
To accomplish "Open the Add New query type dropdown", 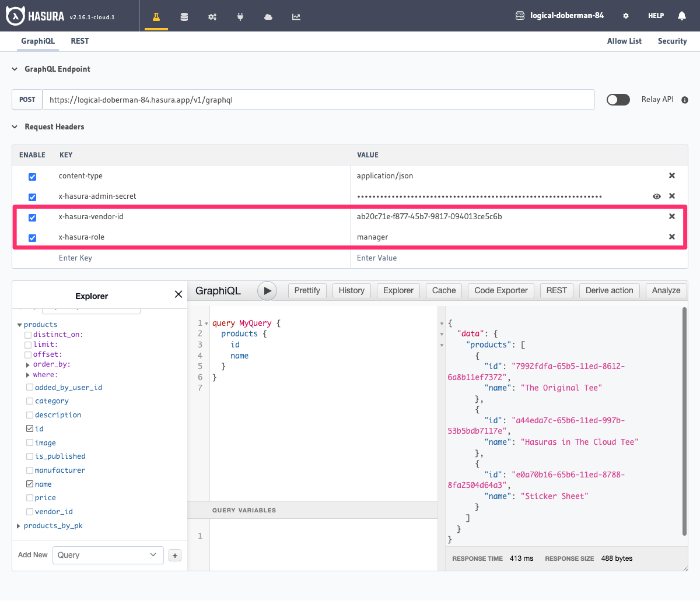I will pyautogui.click(x=107, y=554).
